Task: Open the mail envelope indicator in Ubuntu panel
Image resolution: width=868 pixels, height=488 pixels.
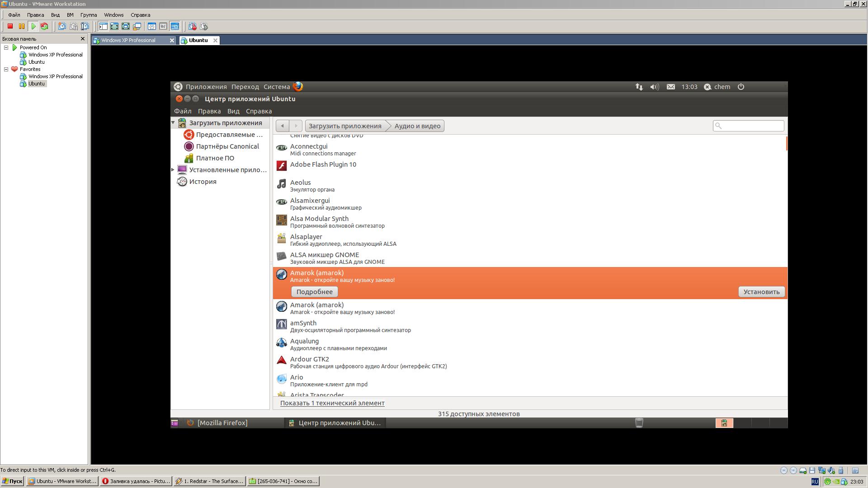Action: tap(671, 87)
